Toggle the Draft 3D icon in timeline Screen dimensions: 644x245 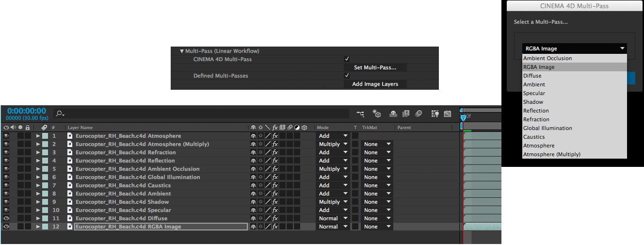(376, 114)
